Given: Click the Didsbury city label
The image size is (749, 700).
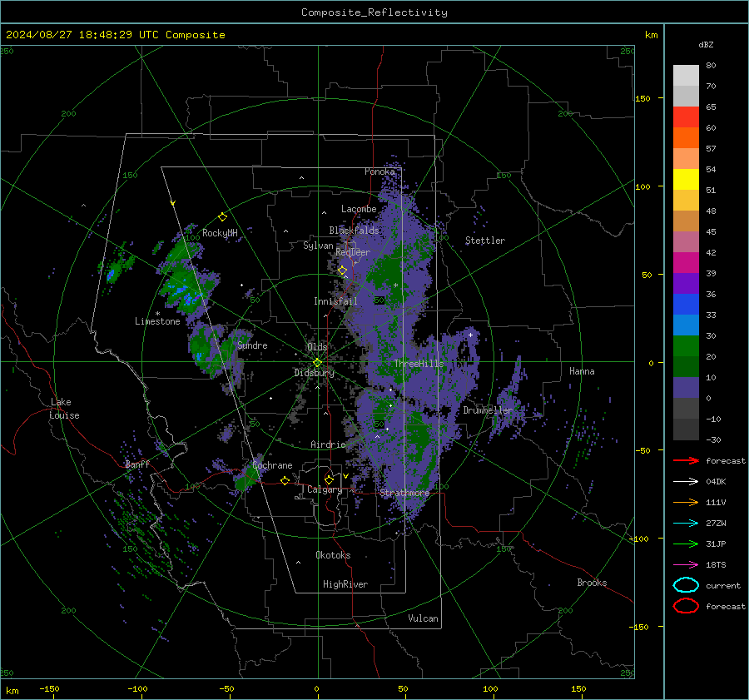Looking at the screenshot, I should tap(314, 373).
